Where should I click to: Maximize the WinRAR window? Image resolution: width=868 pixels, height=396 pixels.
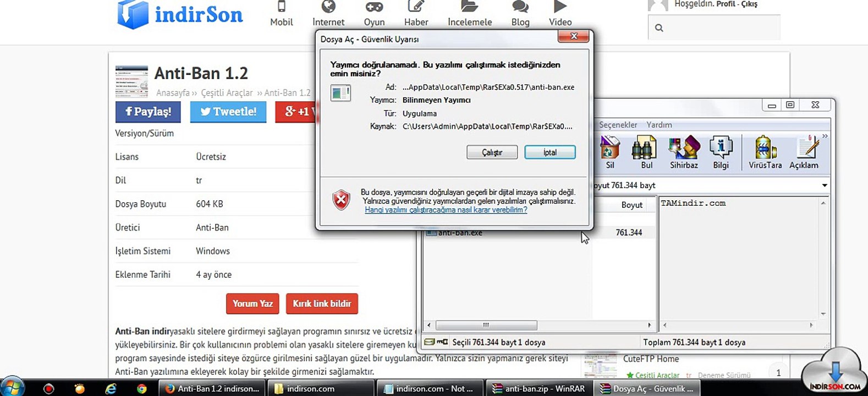click(x=790, y=105)
